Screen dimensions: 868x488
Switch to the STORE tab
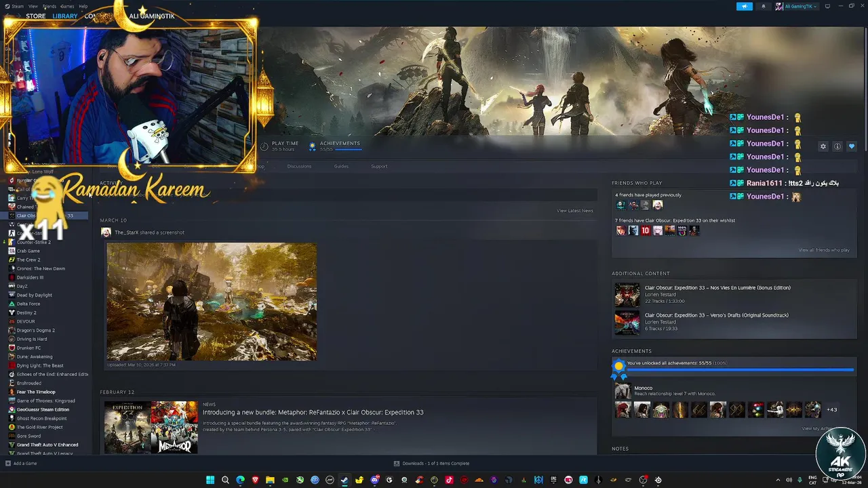pyautogui.click(x=36, y=16)
